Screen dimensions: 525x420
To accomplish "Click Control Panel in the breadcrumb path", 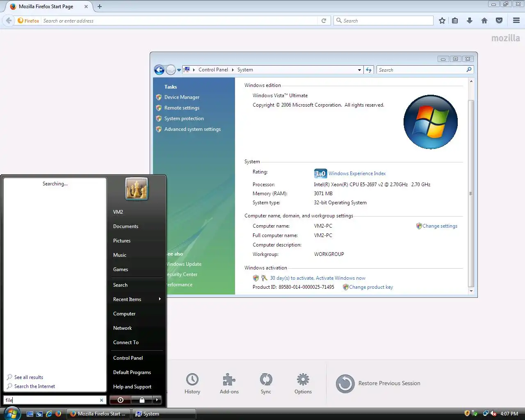I will [x=213, y=70].
